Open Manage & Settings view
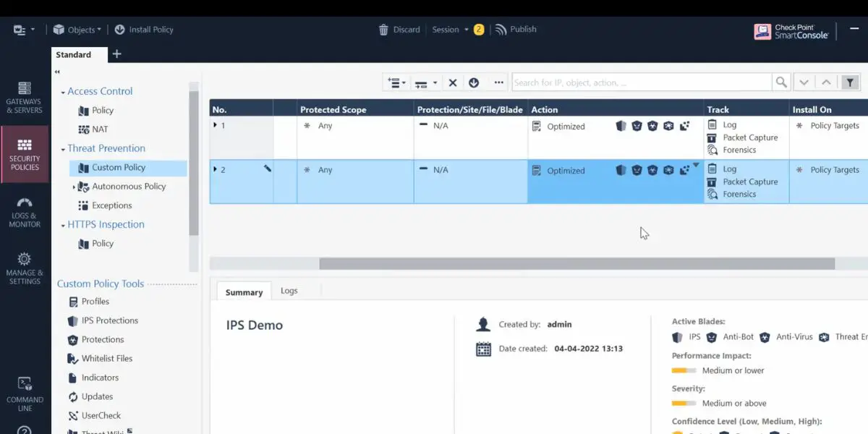Image resolution: width=868 pixels, height=434 pixels. 25,268
